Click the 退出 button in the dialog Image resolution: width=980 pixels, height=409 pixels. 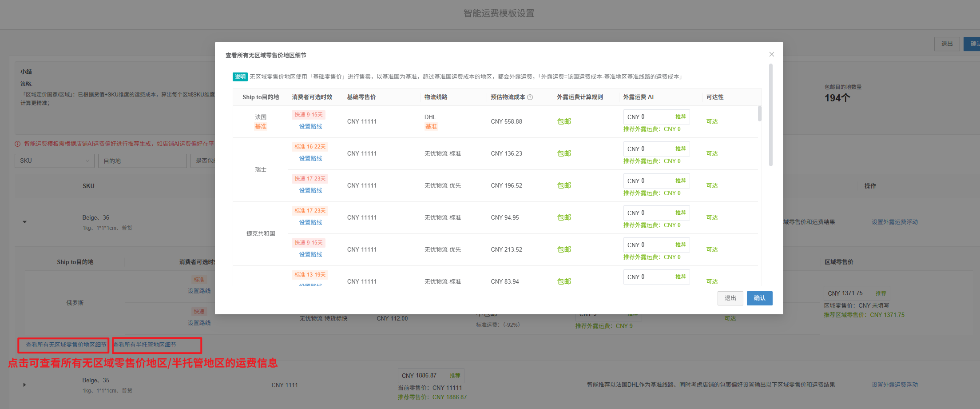730,298
